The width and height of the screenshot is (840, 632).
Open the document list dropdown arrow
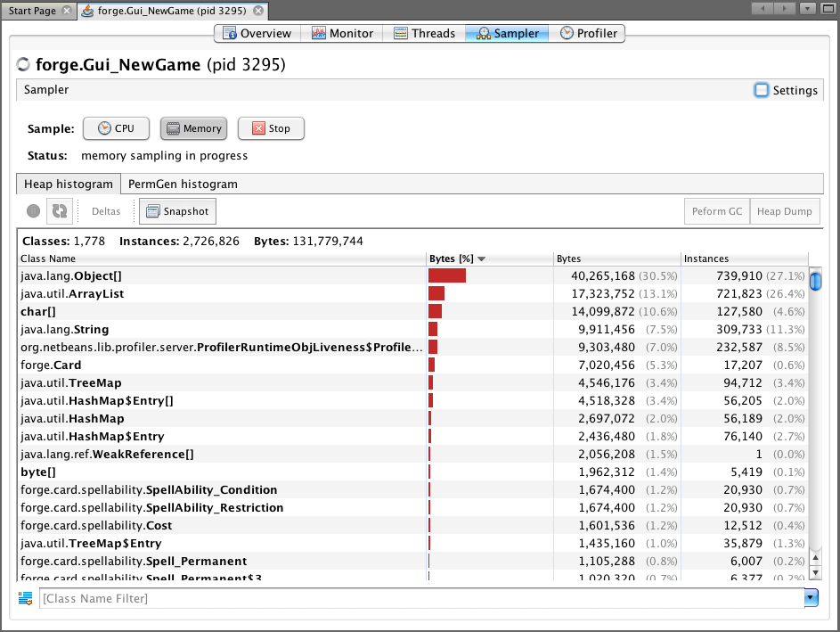(807, 9)
